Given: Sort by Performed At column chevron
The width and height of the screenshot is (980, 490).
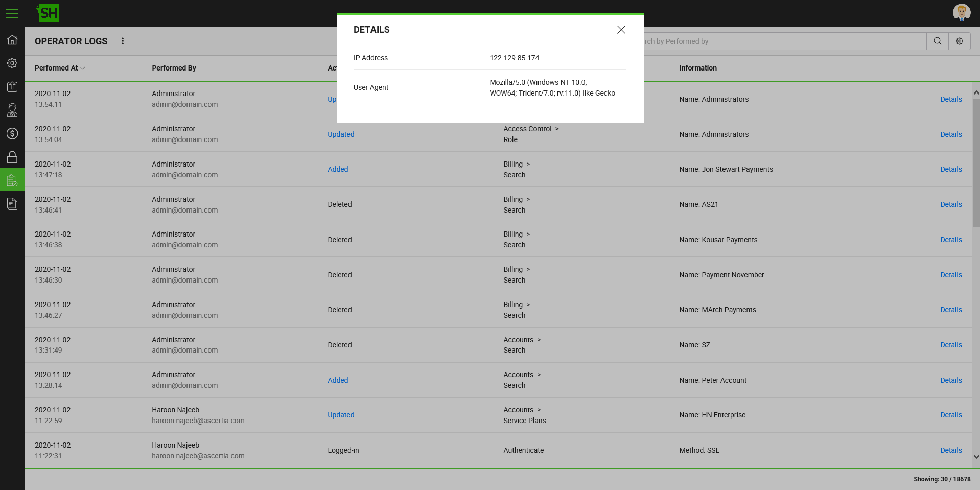Looking at the screenshot, I should 83,68.
